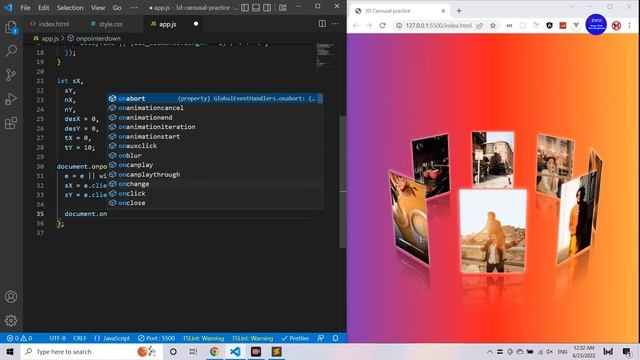Screen dimensions: 640x360
Task: Open Chrome from the taskbar
Action: tap(214, 351)
